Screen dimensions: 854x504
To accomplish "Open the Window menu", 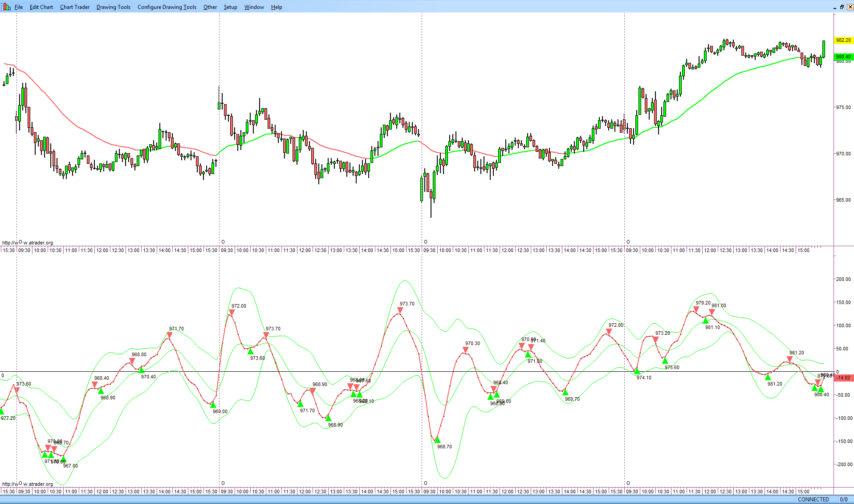I will pos(254,7).
